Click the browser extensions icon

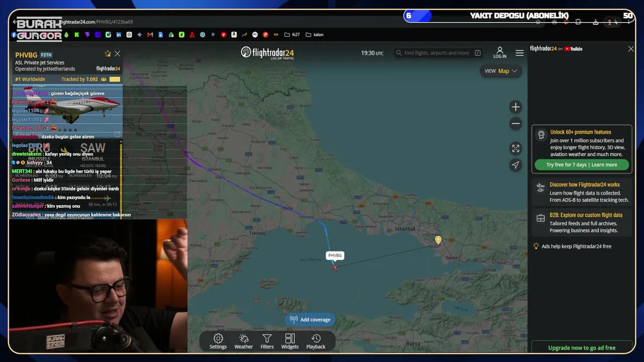[x=578, y=22]
